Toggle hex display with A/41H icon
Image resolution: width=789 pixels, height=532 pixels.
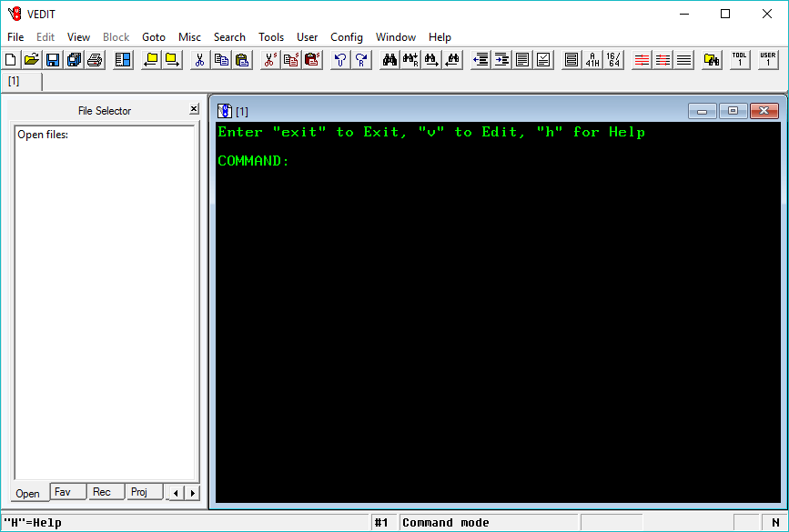click(x=592, y=59)
